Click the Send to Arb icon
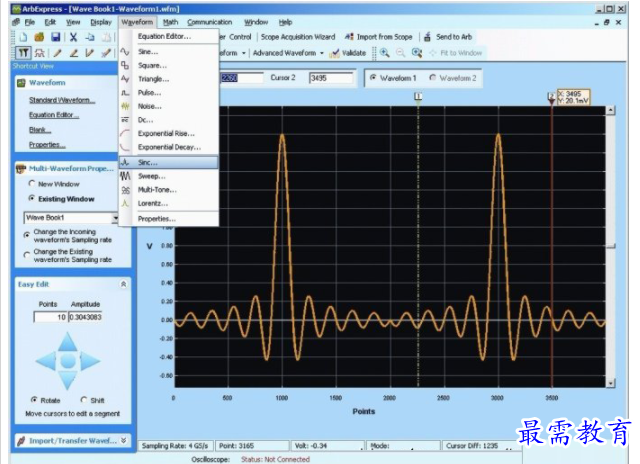 pyautogui.click(x=427, y=37)
